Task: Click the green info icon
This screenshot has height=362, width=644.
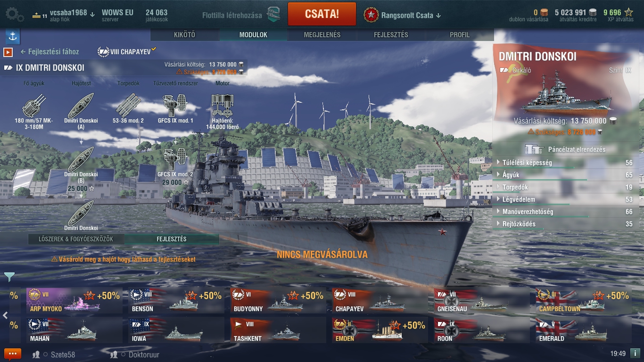Action: point(635,353)
